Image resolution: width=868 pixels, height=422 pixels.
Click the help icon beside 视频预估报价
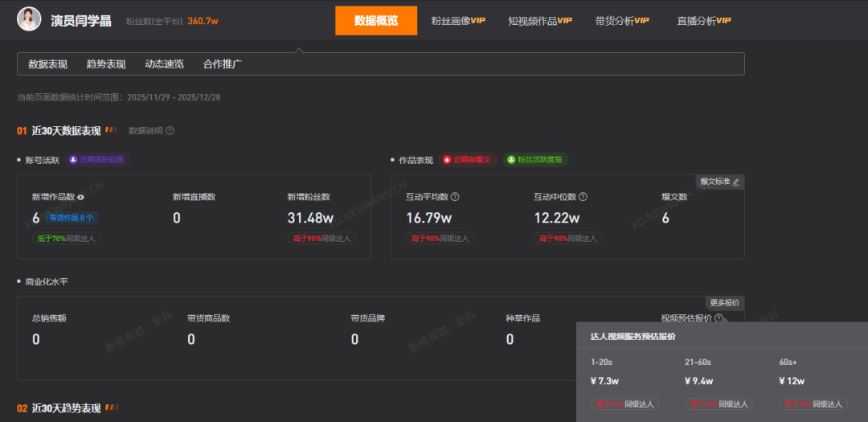[719, 318]
